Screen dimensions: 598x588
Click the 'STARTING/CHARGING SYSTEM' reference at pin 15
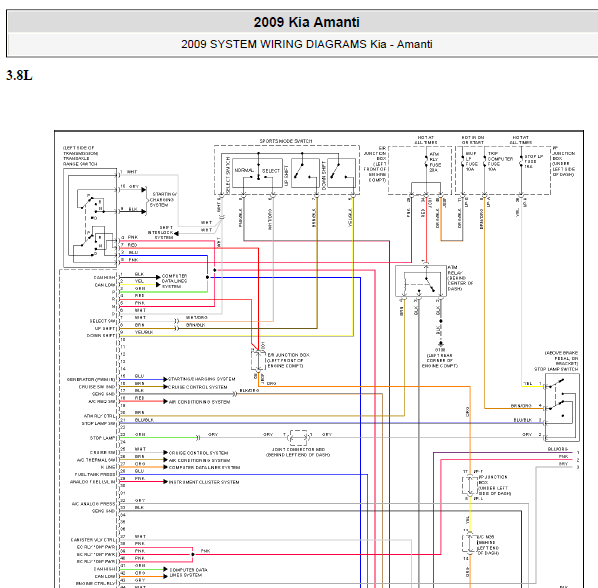click(202, 379)
